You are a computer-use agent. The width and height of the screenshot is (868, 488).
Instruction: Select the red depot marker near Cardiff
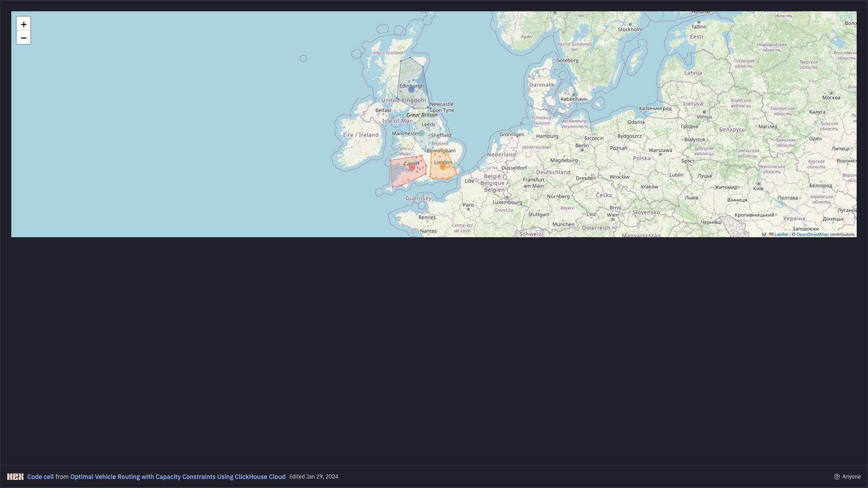[411, 167]
